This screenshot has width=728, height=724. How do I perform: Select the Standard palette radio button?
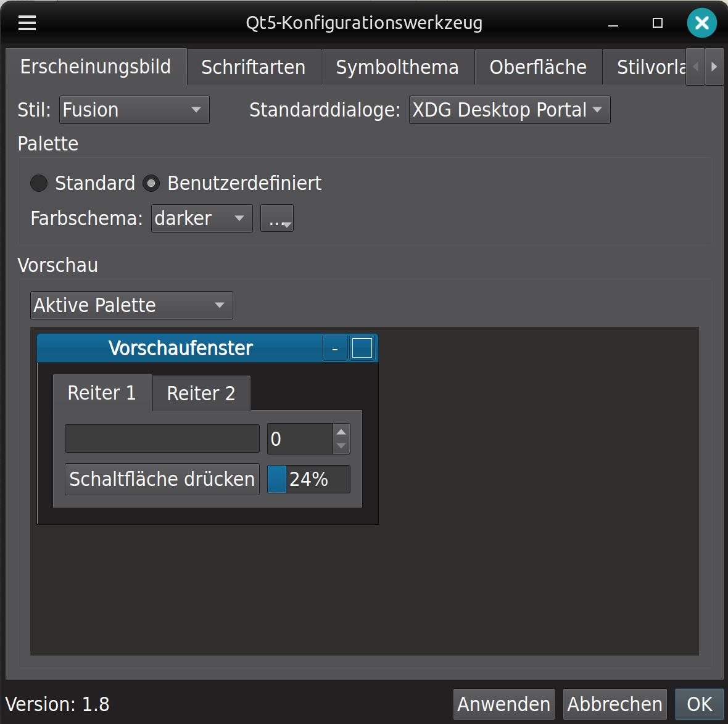[39, 183]
